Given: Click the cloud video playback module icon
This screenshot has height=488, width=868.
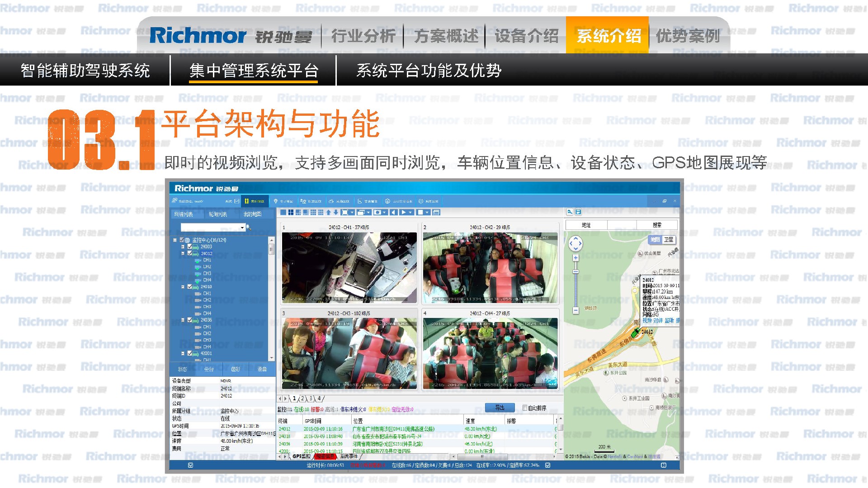Looking at the screenshot, I should (x=331, y=201).
